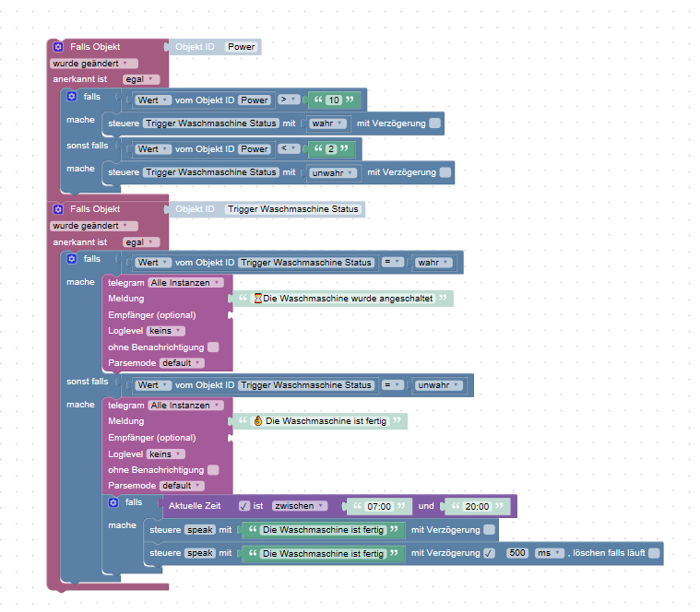This screenshot has height=612, width=700.
Task: Open 'wurde geändert' dropdown on Power trigger
Action: (94, 64)
